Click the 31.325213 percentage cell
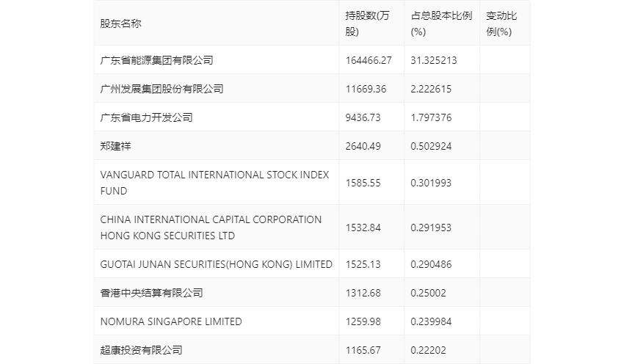Screen dimensions: 624x364 (x=435, y=60)
